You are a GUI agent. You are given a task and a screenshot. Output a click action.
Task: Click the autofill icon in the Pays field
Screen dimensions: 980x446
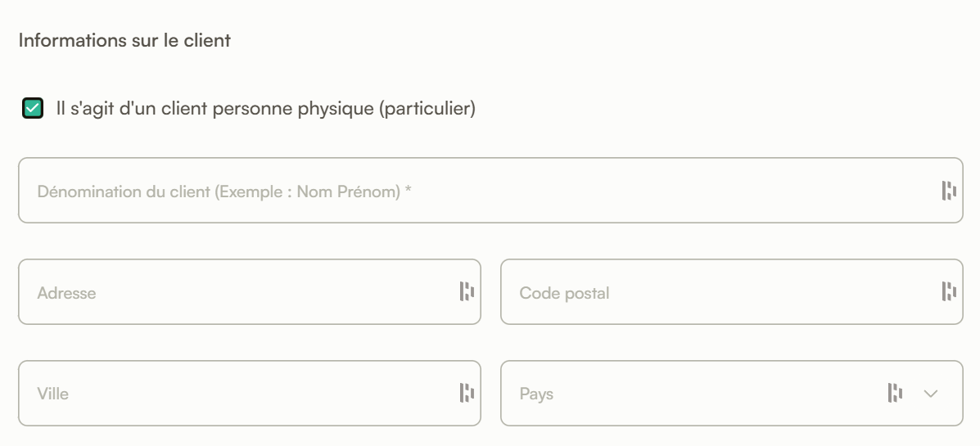pyautogui.click(x=895, y=394)
